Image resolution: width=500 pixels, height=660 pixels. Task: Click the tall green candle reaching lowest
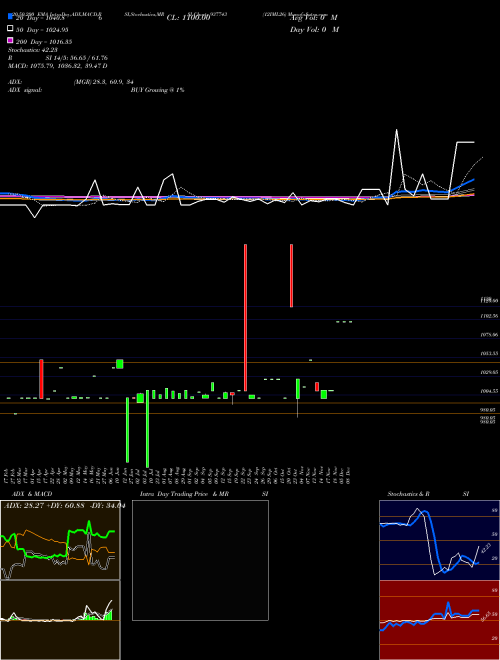147,429
